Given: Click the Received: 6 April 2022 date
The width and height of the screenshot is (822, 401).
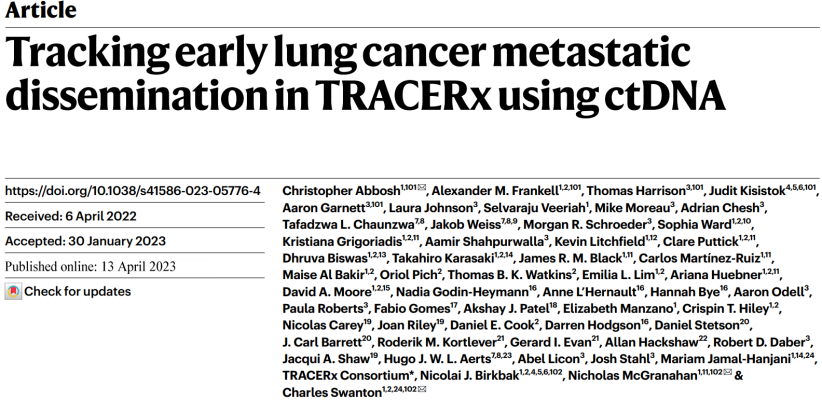Looking at the screenshot, I should [71, 216].
